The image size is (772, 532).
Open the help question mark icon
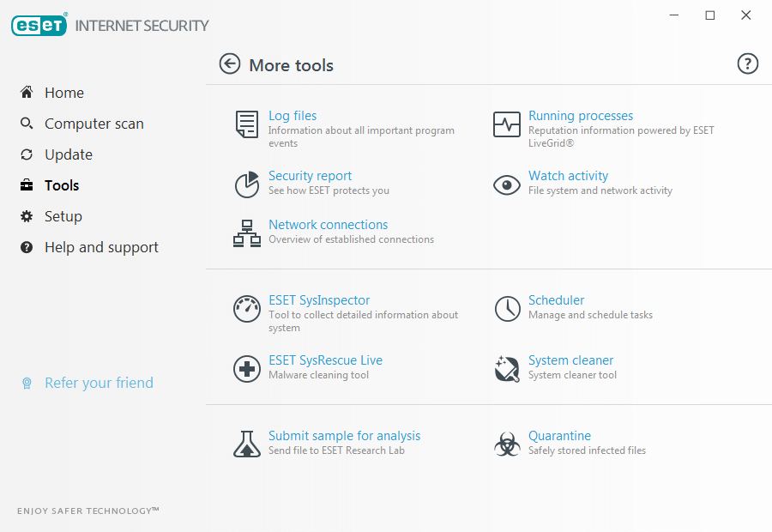click(747, 63)
